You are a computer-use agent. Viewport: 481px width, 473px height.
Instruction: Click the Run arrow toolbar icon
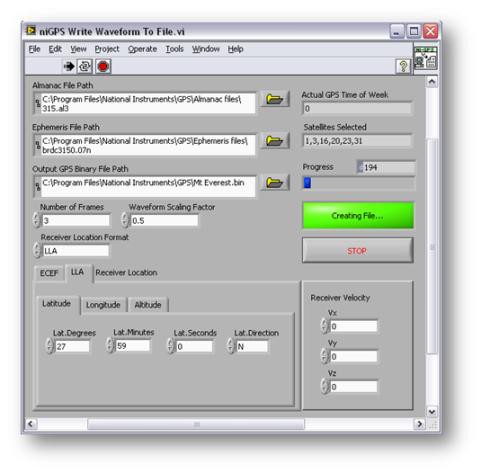tap(69, 66)
